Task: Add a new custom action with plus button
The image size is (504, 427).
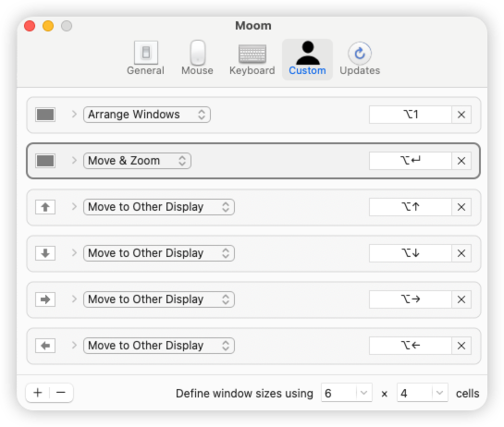Action: pyautogui.click(x=38, y=393)
